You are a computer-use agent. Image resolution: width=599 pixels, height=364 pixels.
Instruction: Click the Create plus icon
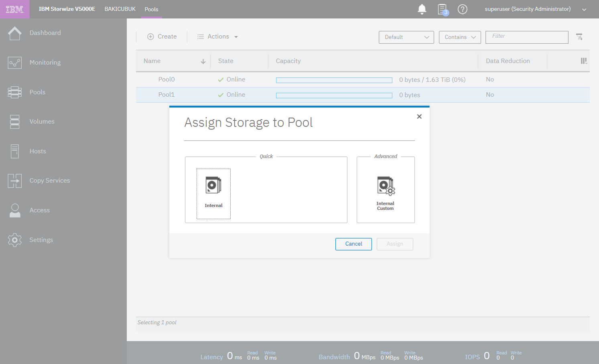point(150,37)
